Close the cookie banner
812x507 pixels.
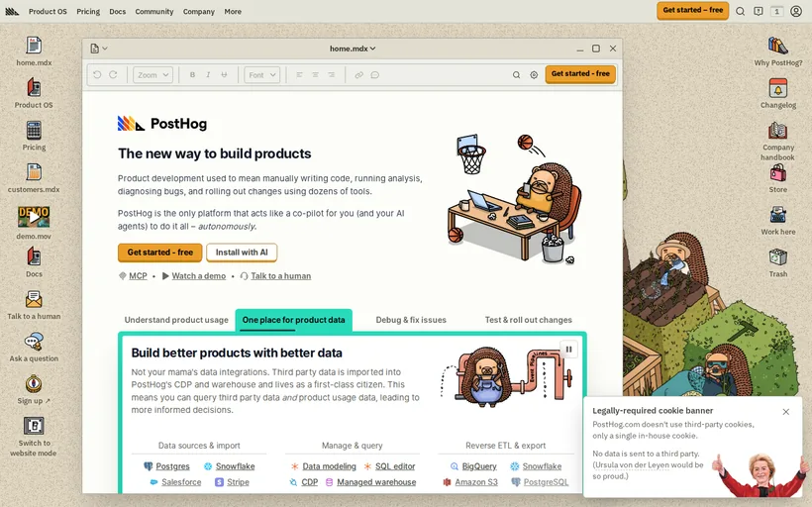[x=785, y=412]
